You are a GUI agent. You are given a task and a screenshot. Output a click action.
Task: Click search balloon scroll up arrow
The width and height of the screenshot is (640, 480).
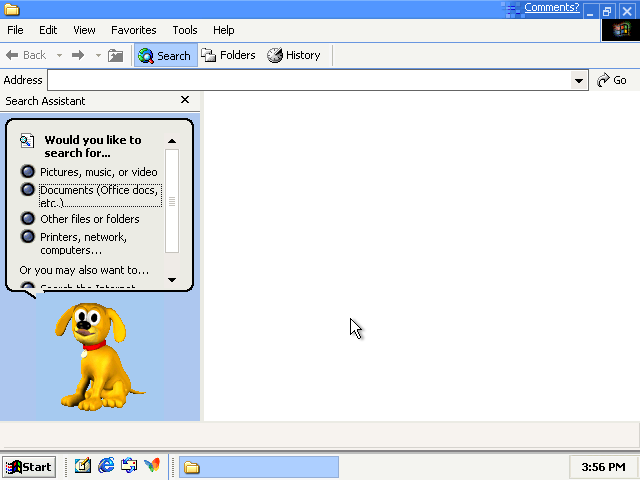pos(172,141)
